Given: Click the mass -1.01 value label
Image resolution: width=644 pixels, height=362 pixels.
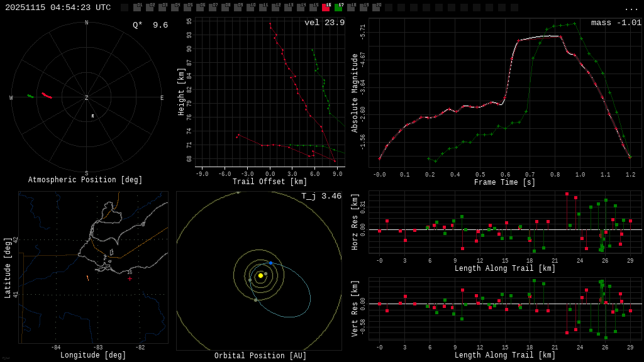Looking at the screenshot, I should [x=616, y=23].
